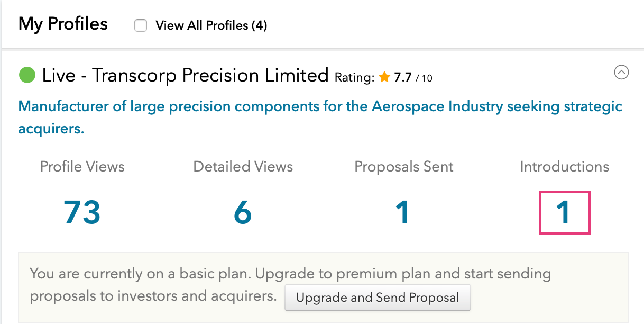Click the Proposals Sent label
Viewport: 644px width, 324px height.
coord(403,167)
